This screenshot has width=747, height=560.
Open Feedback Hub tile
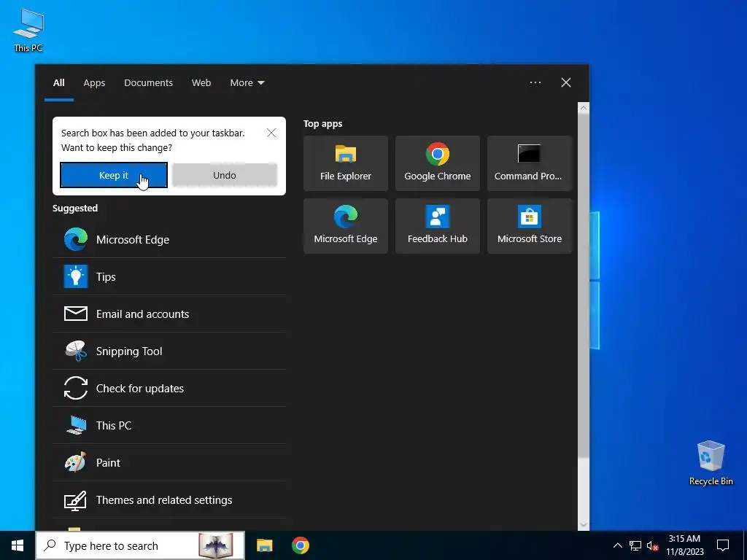coord(438,226)
